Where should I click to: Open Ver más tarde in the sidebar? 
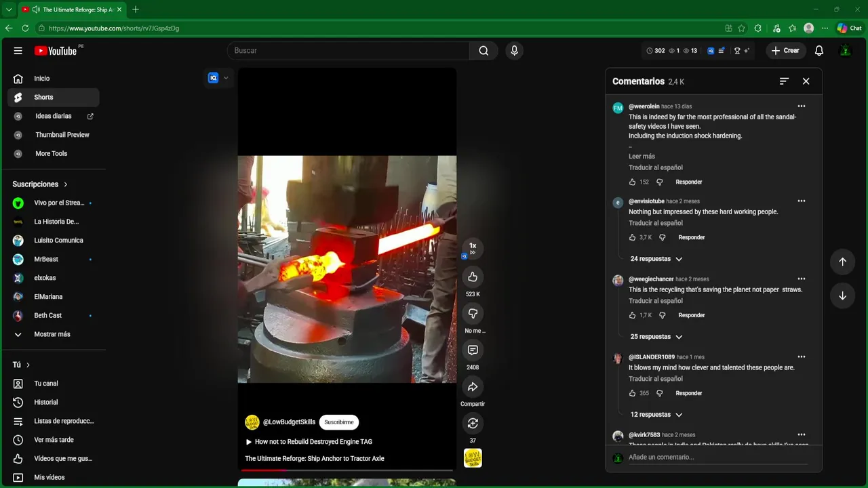tap(53, 440)
